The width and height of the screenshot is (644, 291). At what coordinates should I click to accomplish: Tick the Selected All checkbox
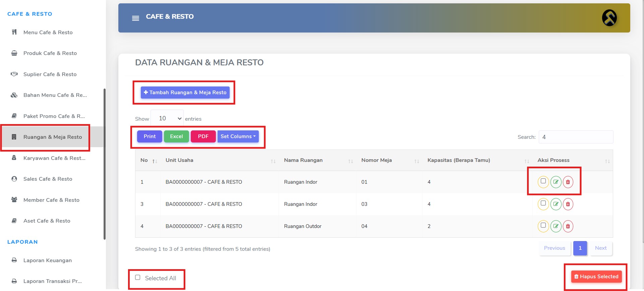click(x=137, y=277)
